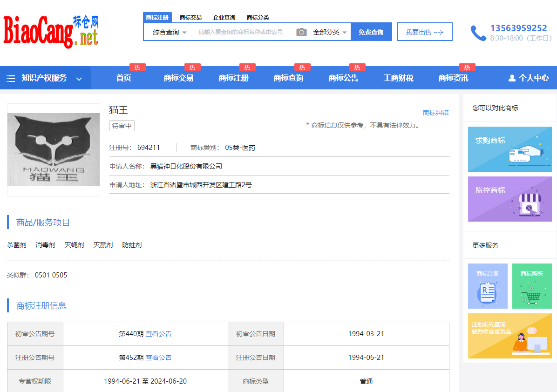Open the 商标注册 service tile
Viewport: 557px width, 392px height.
[488, 286]
